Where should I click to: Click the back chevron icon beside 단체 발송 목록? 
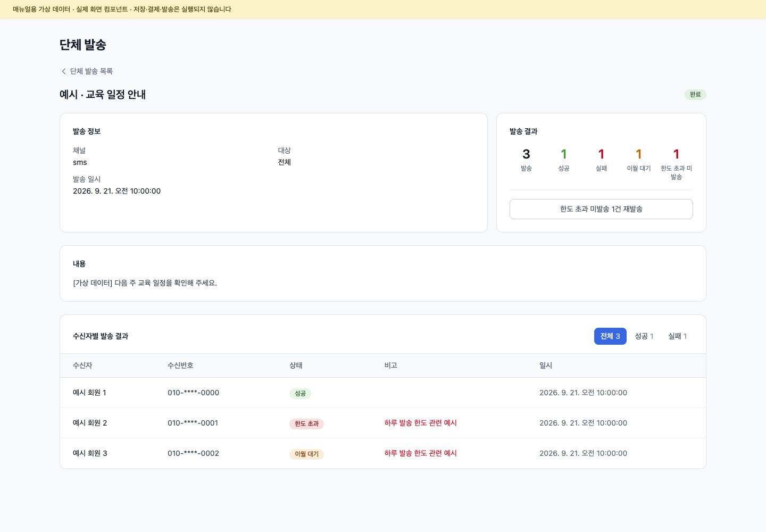(64, 71)
